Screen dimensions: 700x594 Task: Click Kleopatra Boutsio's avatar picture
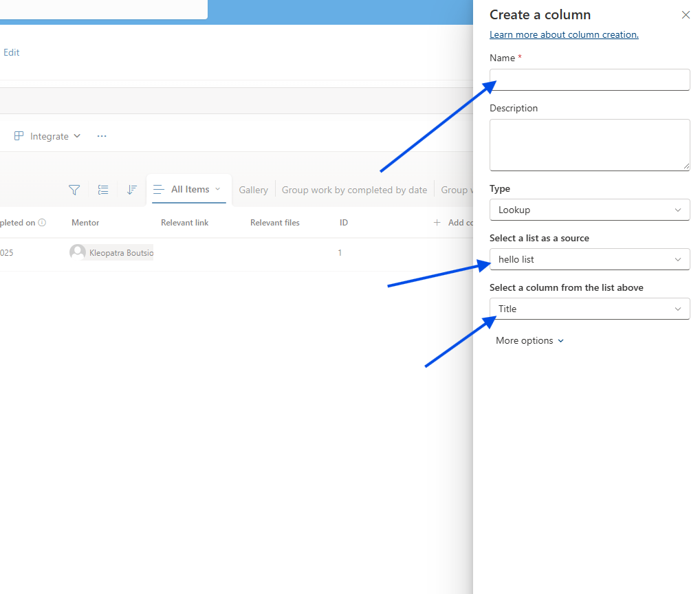pos(78,252)
